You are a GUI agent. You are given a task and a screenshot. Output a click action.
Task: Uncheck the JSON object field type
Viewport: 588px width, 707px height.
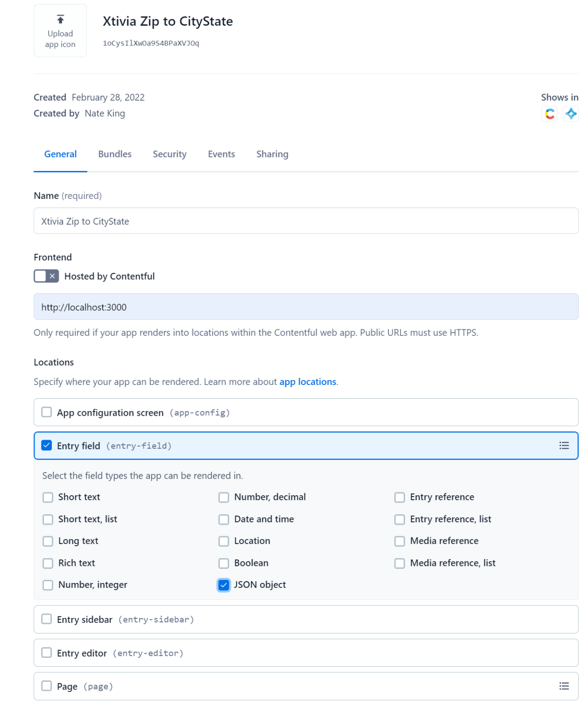point(224,585)
